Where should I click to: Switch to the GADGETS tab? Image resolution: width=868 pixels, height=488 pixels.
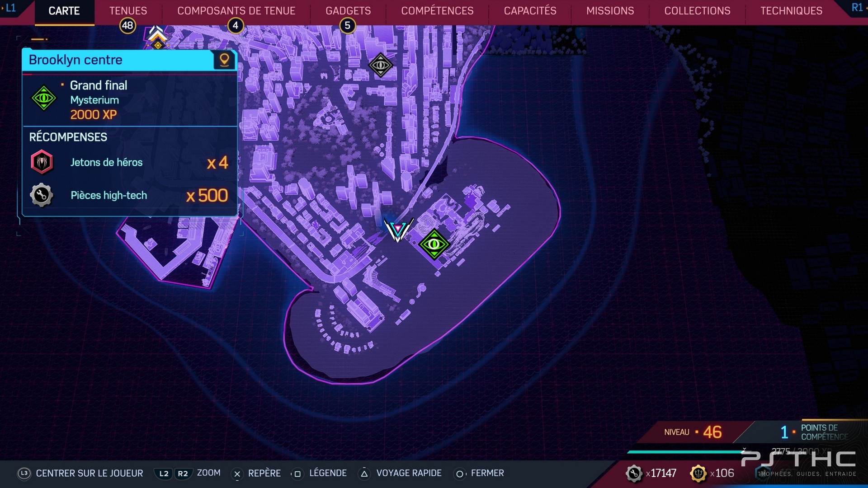pos(348,11)
